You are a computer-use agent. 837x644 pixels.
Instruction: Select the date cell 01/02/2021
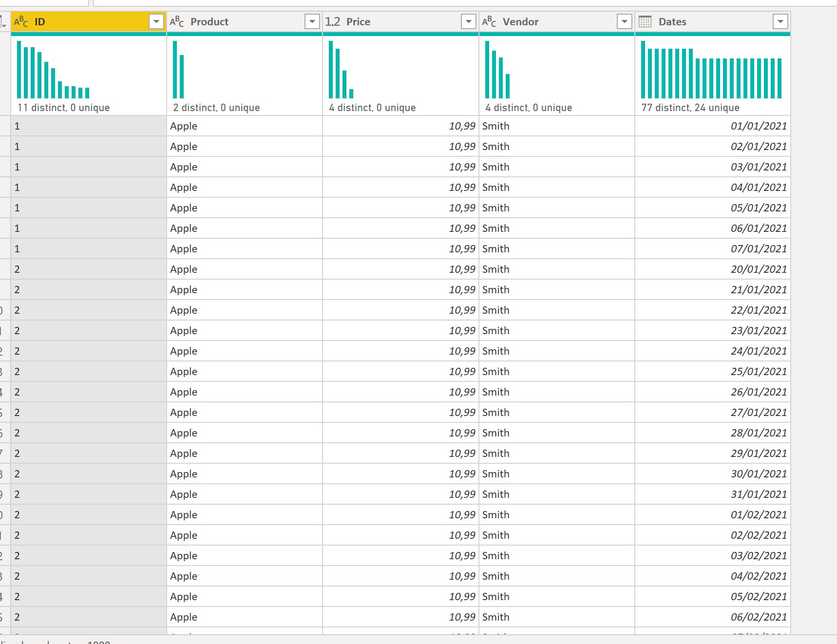pyautogui.click(x=713, y=515)
